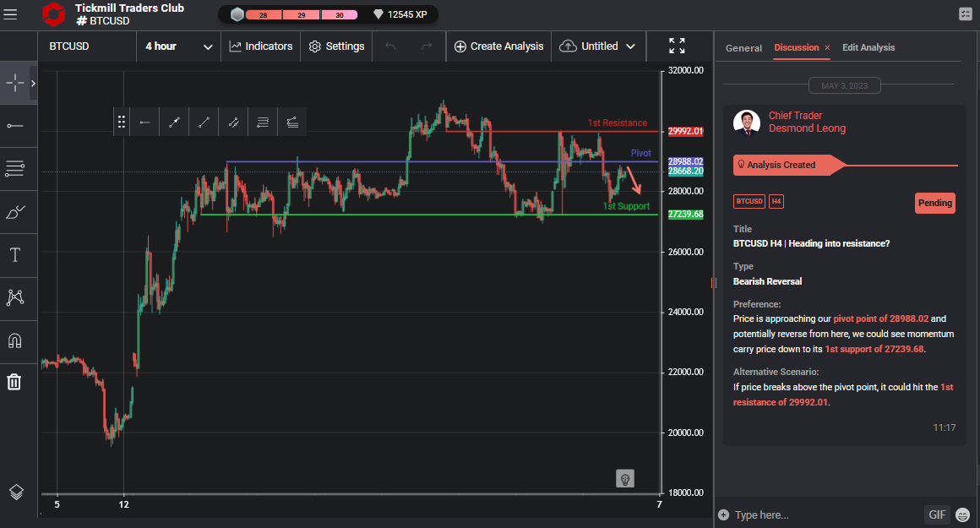Open the layers object tree icon
The height and width of the screenshot is (528, 980).
coord(16,492)
